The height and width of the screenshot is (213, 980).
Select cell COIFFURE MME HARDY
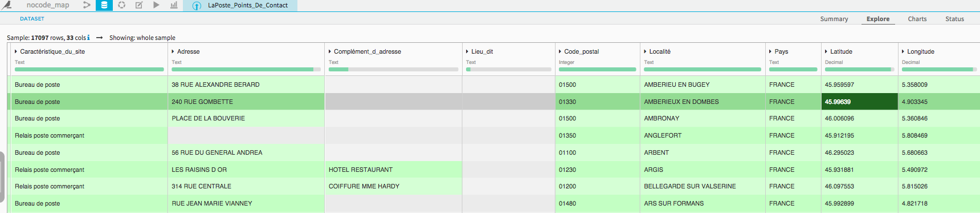point(393,186)
